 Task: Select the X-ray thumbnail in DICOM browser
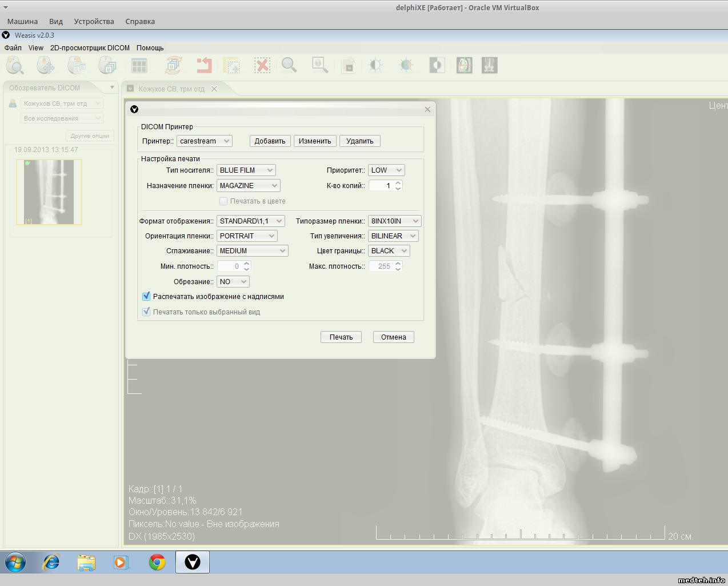(x=49, y=192)
